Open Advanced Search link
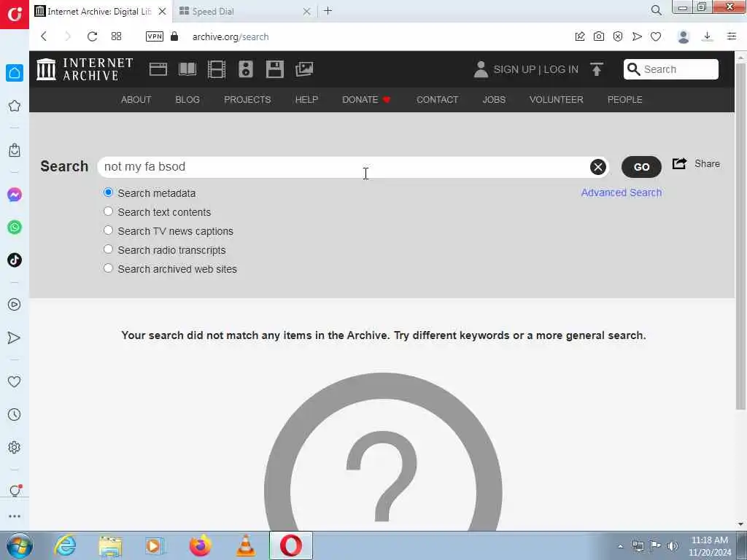The image size is (747, 560). tap(622, 192)
